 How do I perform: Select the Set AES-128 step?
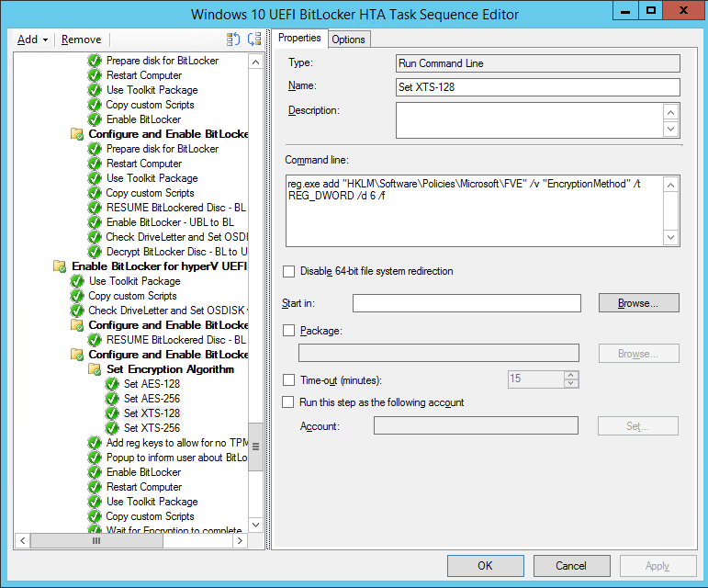(152, 384)
